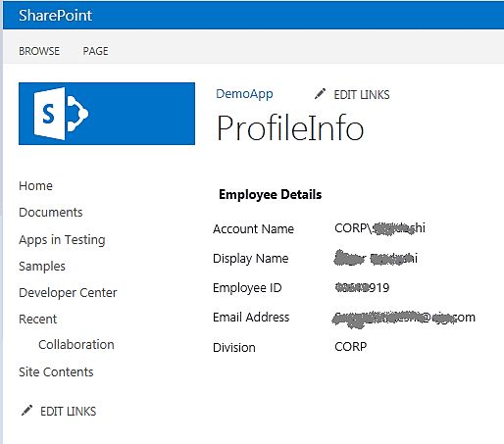Switch to the BROWSE ribbon tab
Image resolution: width=504 pixels, height=444 pixels.
tap(39, 51)
